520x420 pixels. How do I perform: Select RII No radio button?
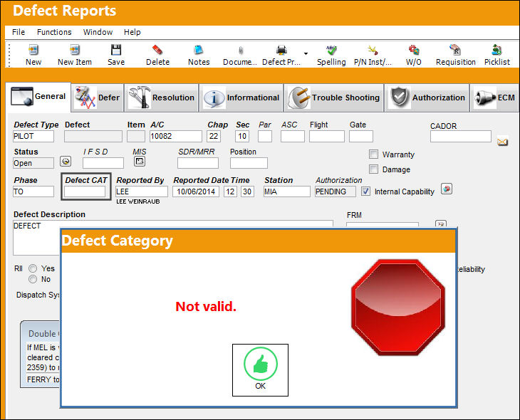coord(33,279)
